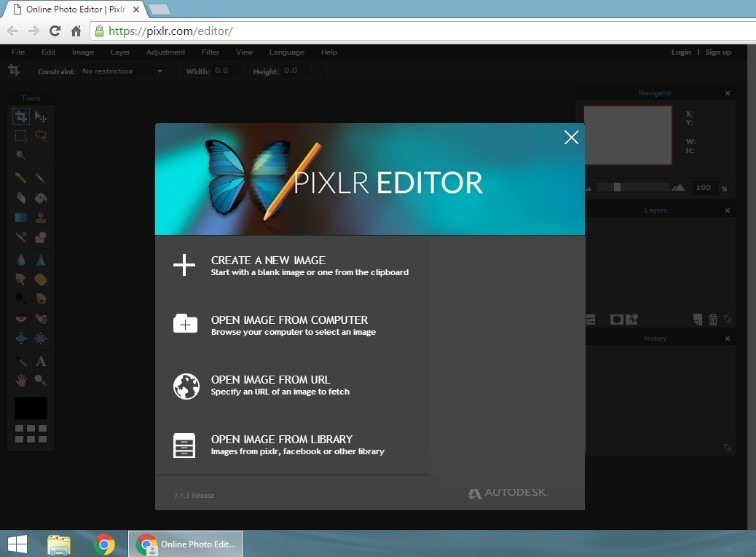The width and height of the screenshot is (756, 557).
Task: Click the library drawer icon
Action: coord(184,445)
